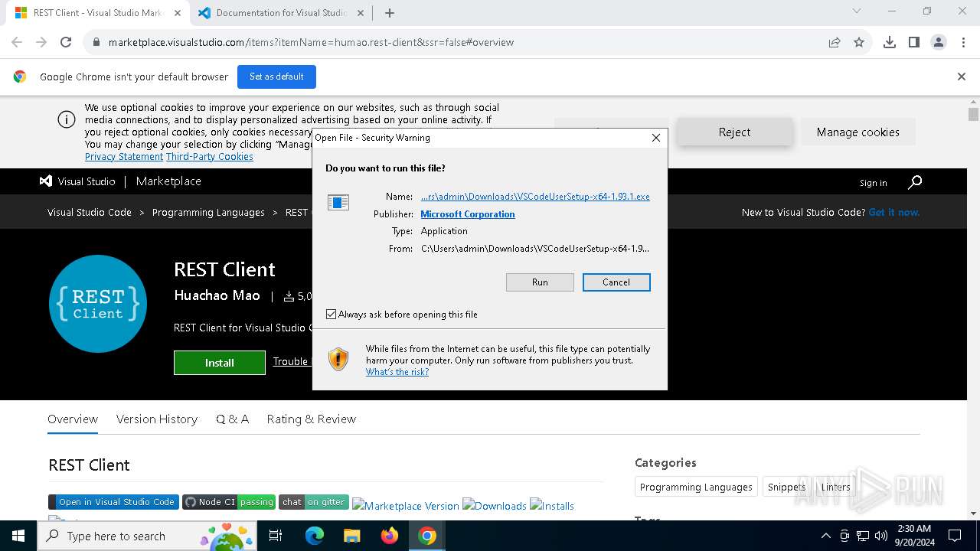The width and height of the screenshot is (980, 551).
Task: Select the Programming Languages category tag
Action: [696, 487]
